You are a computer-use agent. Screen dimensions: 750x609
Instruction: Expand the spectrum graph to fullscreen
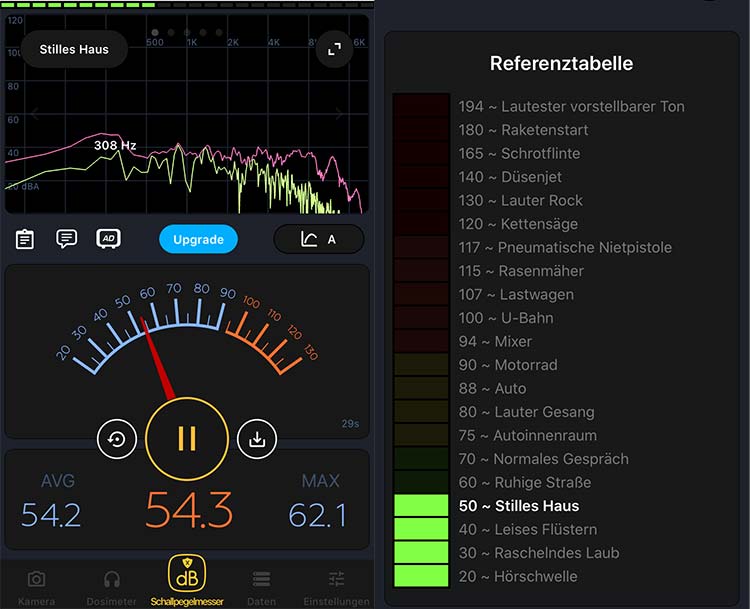pos(335,49)
